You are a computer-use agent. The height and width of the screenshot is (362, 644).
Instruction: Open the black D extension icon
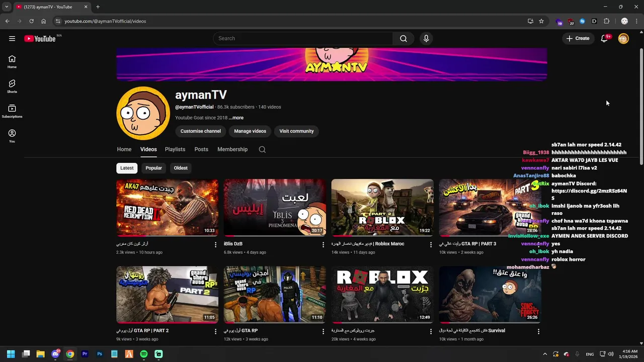click(594, 21)
